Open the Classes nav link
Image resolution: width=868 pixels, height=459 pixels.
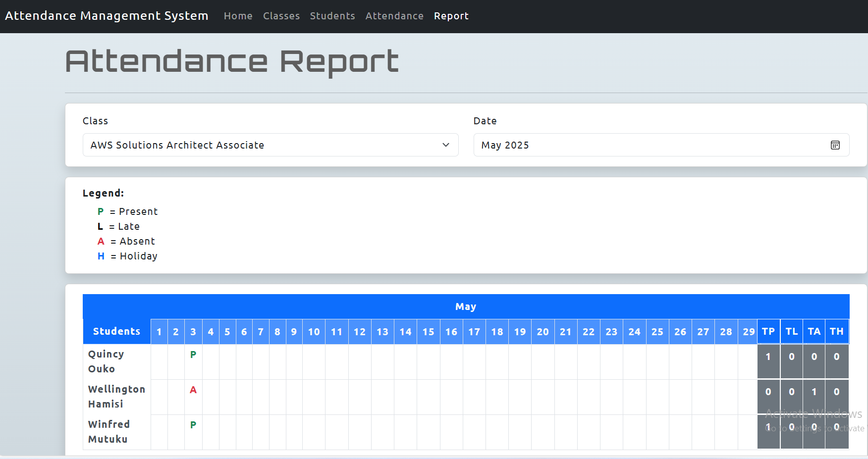coord(281,16)
